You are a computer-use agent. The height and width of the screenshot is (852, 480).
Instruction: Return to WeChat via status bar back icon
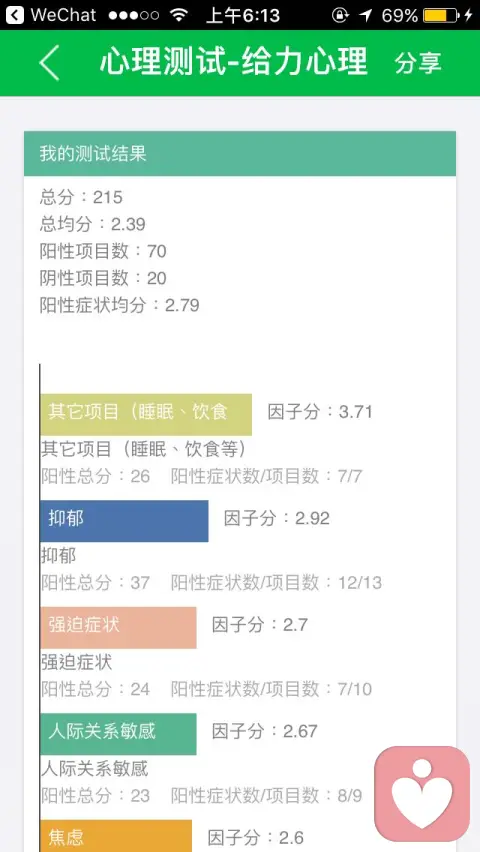pyautogui.click(x=15, y=15)
